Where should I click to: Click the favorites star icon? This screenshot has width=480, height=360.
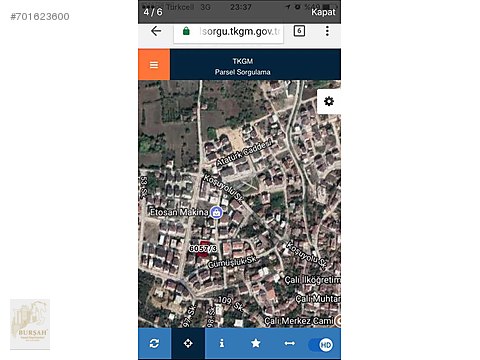(x=256, y=343)
